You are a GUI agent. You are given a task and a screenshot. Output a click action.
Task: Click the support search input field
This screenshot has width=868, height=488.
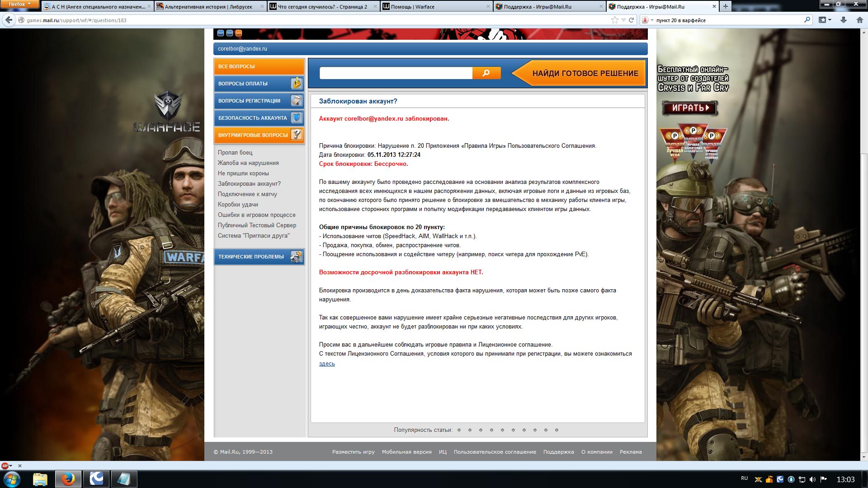pyautogui.click(x=396, y=73)
